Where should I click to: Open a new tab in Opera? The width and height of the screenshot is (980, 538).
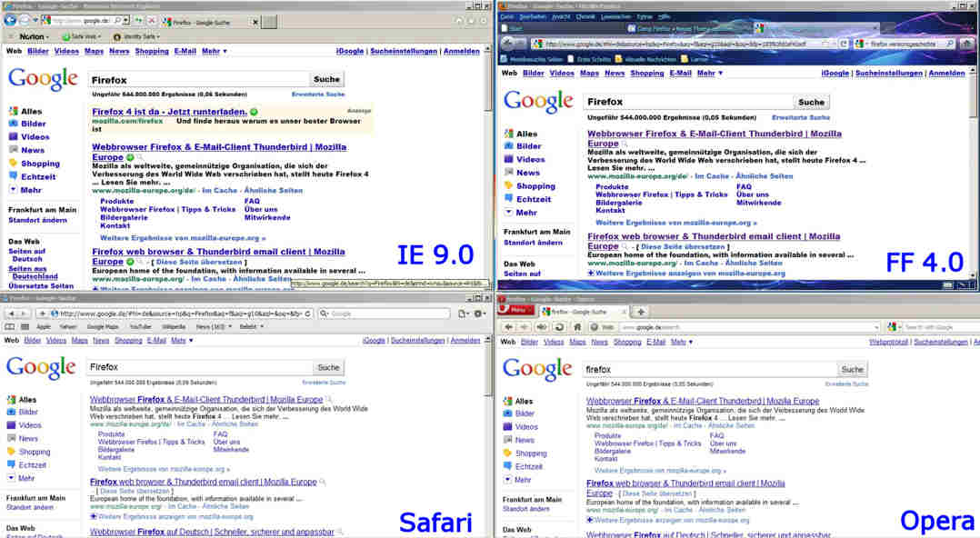point(641,311)
